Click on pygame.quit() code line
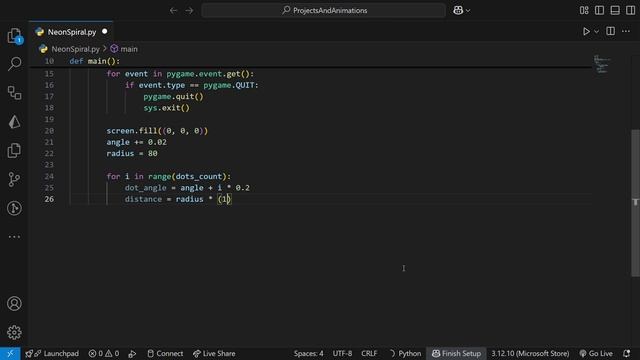This screenshot has width=640, height=360. 173,96
